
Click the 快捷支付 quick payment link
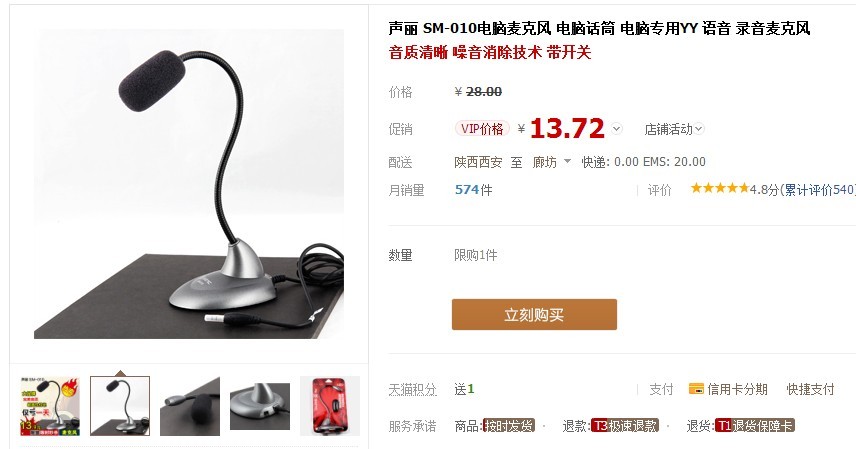(810, 389)
